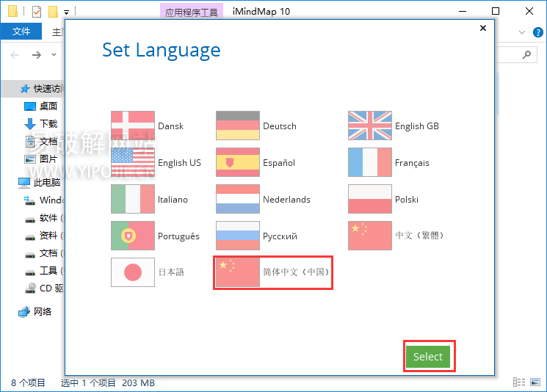Image resolution: width=547 pixels, height=392 pixels.
Task: Pick the Português flag icon
Action: click(133, 236)
